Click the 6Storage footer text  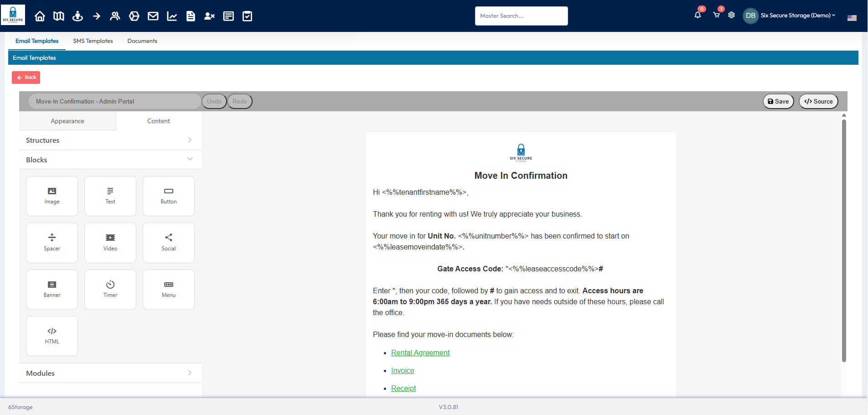21,407
